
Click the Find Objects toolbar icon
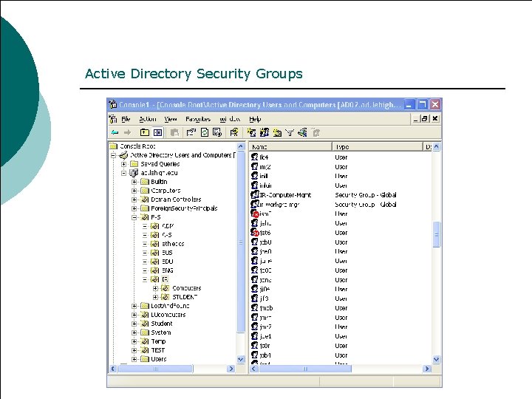tap(302, 133)
